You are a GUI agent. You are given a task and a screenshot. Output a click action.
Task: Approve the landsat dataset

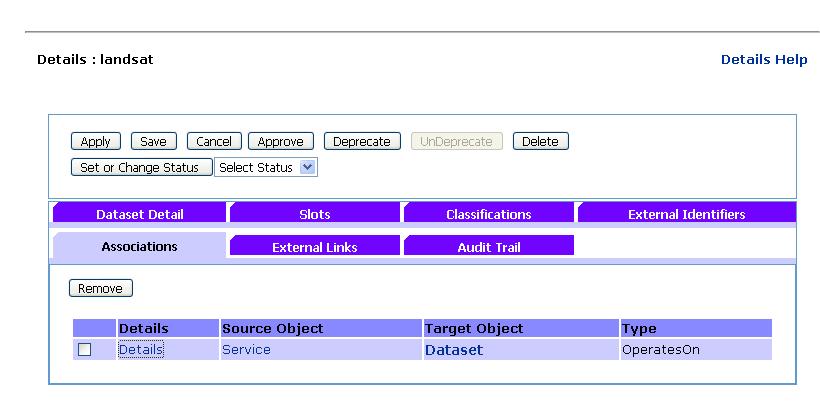(x=280, y=142)
